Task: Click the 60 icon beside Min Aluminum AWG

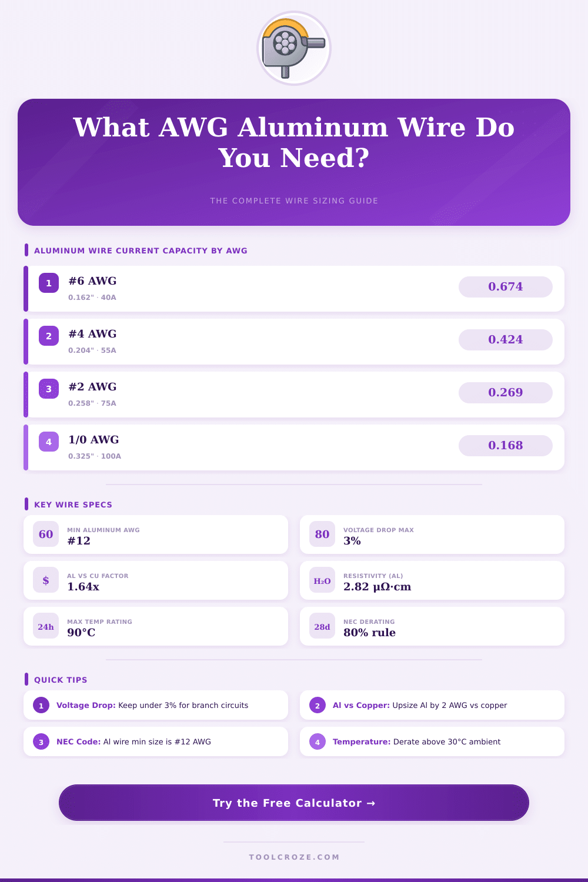Action: [46, 534]
